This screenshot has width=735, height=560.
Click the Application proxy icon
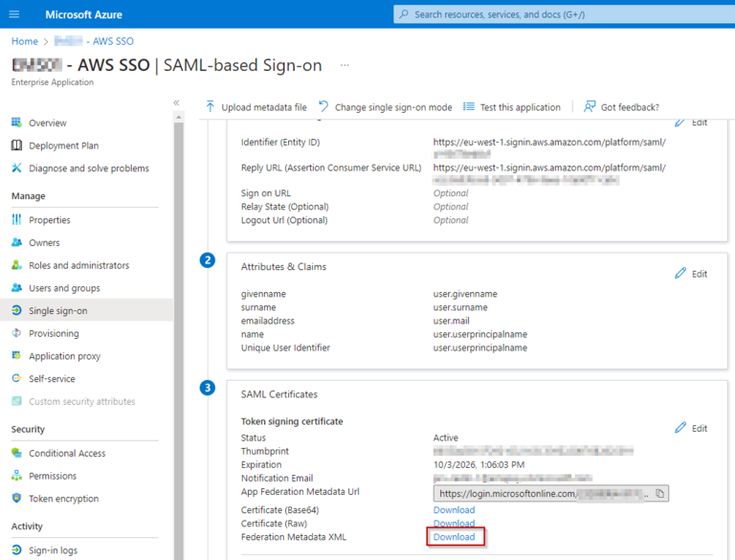[16, 355]
